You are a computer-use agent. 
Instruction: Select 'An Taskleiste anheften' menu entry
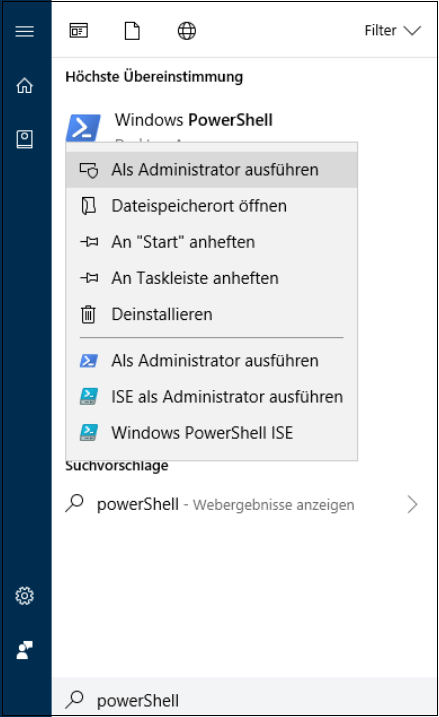[x=212, y=278]
